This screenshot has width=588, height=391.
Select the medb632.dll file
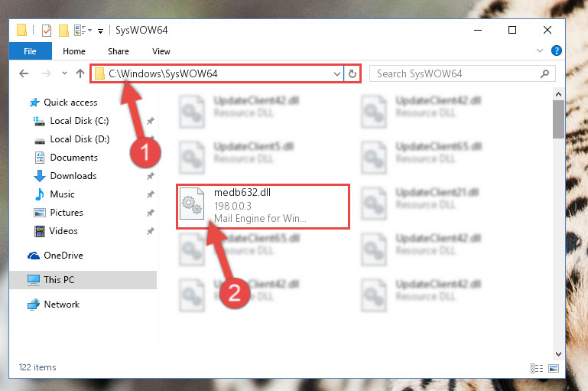click(x=263, y=206)
